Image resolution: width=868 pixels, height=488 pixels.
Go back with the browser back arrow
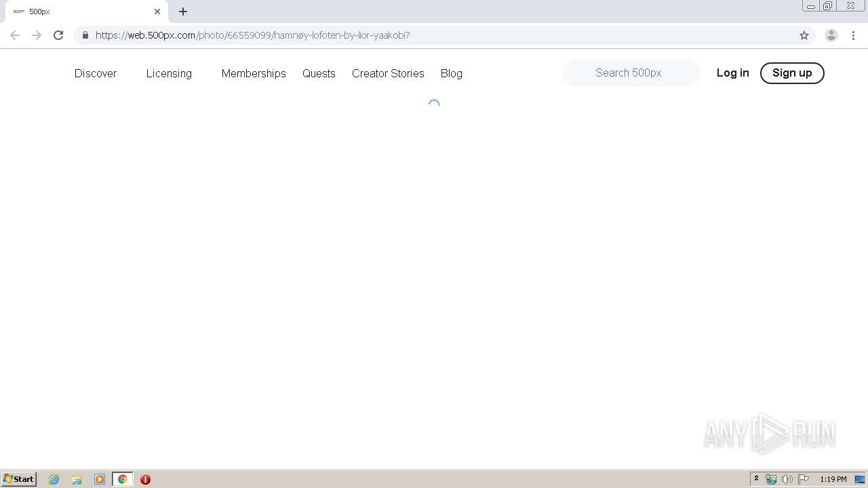[15, 35]
